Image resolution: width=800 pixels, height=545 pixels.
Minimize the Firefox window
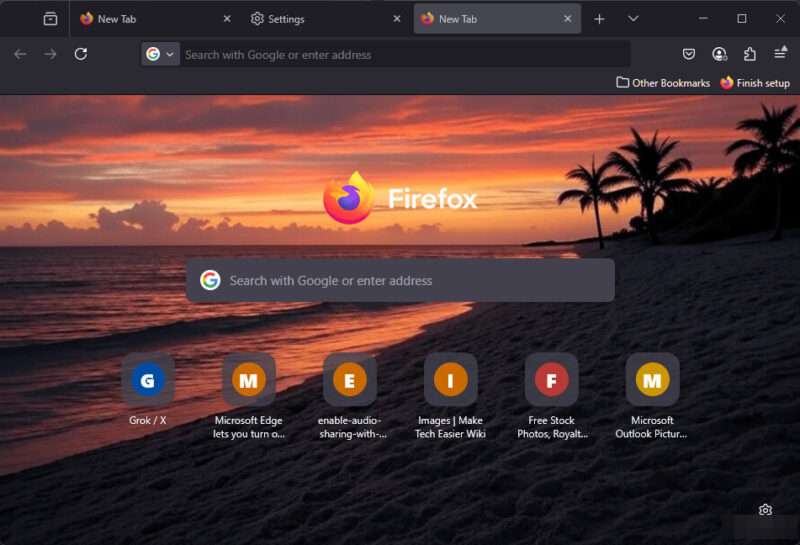click(703, 19)
